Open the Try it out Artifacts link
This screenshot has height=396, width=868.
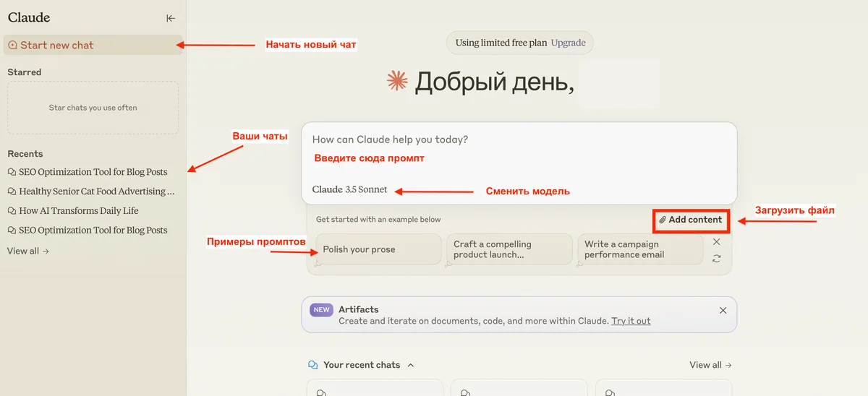point(631,321)
